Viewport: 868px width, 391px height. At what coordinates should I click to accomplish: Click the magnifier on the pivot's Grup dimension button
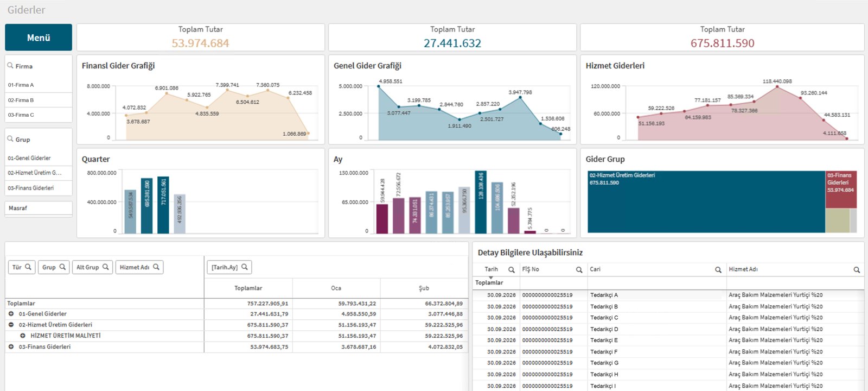pos(62,267)
